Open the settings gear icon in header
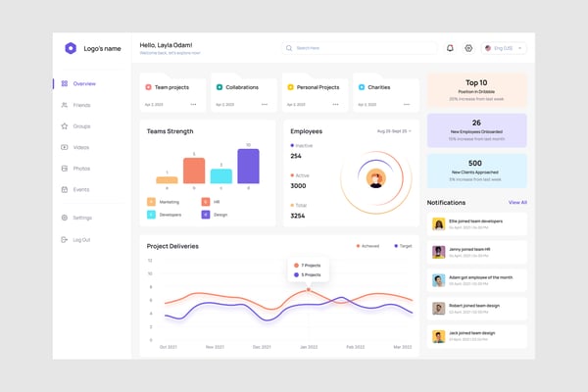 (468, 48)
